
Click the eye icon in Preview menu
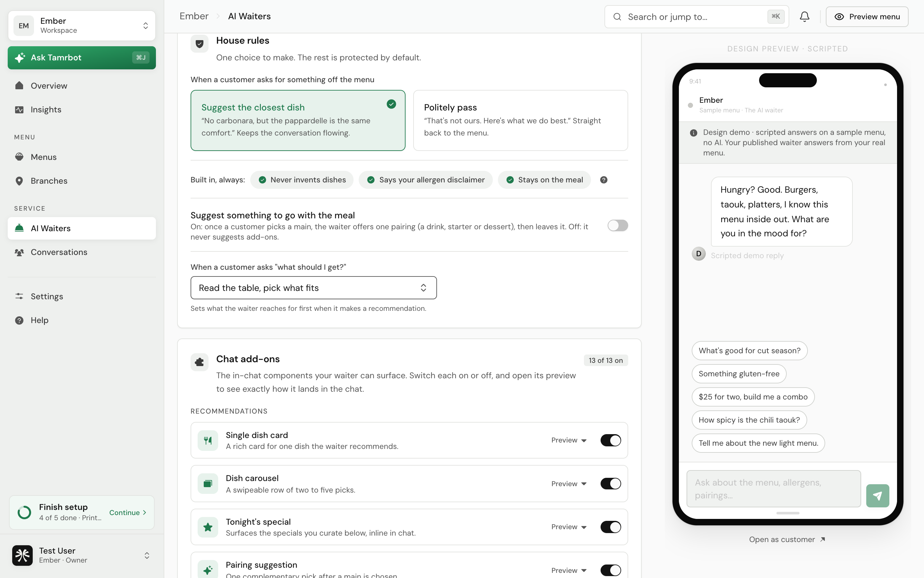839,17
